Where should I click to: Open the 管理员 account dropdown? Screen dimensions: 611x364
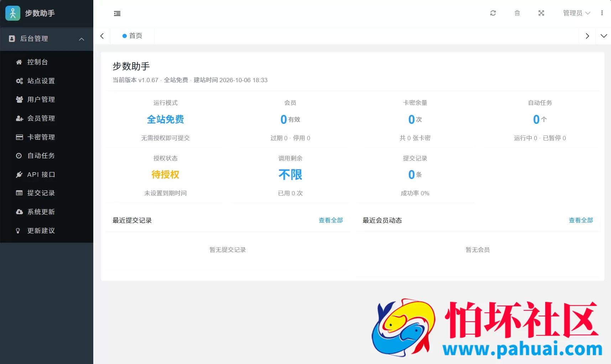point(576,13)
